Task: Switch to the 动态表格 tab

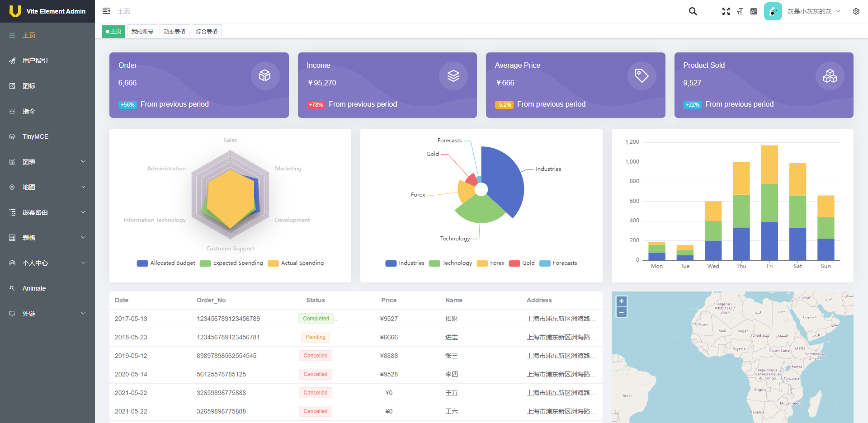Action: click(x=175, y=31)
